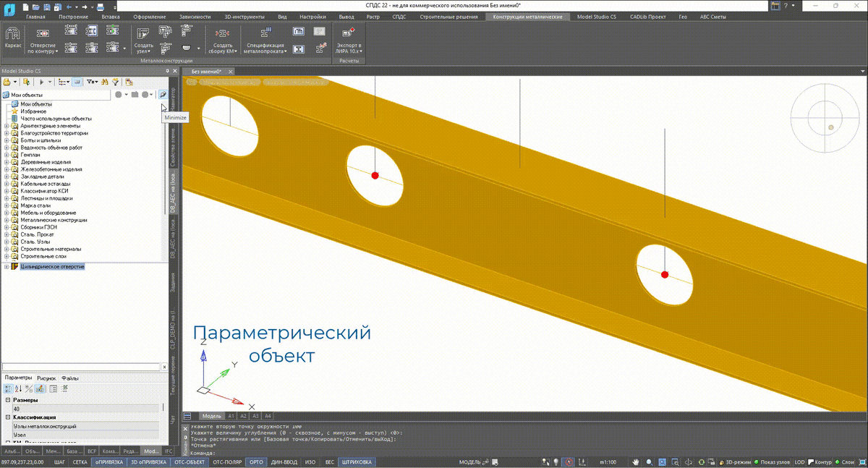Select Избранное tree item

point(33,111)
